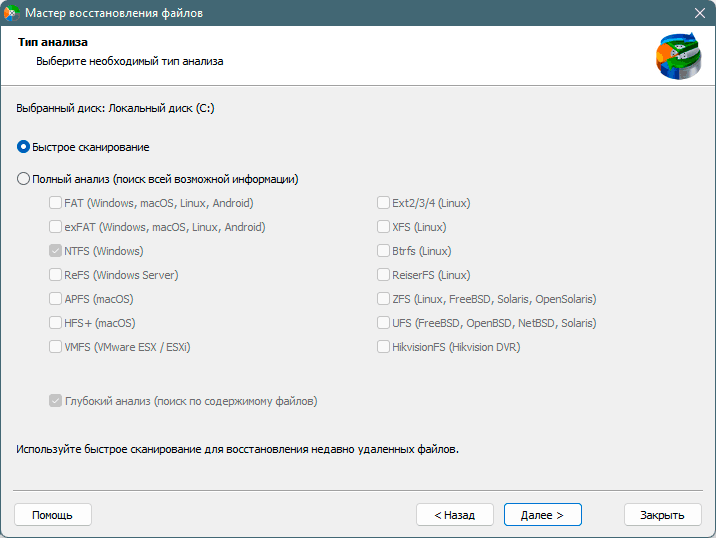Select the Быстрое сканирование radio button

pos(23,147)
